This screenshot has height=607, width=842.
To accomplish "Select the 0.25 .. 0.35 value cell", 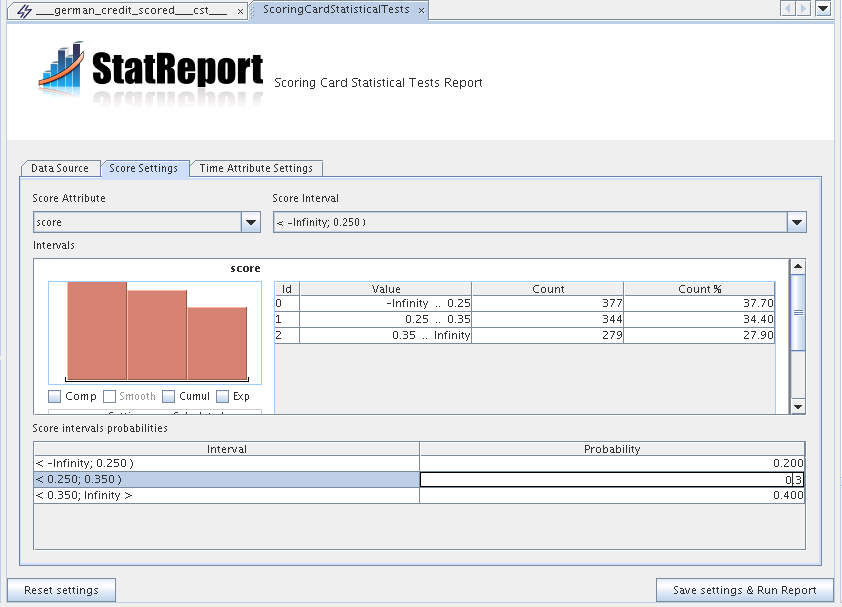I will tap(386, 320).
